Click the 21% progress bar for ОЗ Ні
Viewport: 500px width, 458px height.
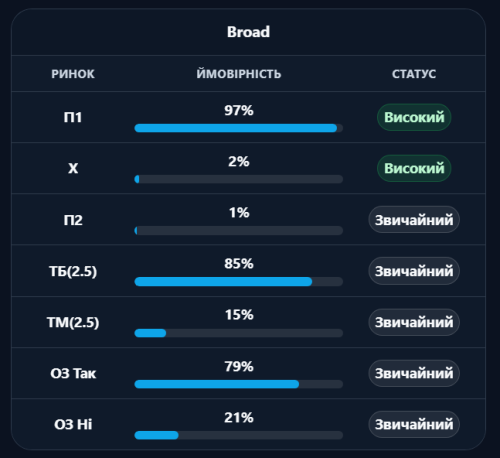coord(239,435)
